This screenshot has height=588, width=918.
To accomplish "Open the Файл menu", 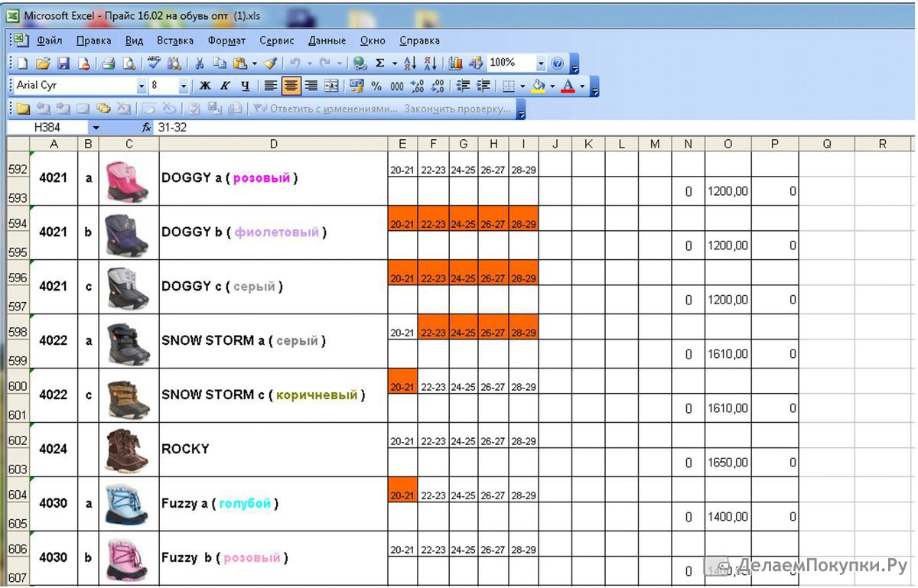I will (49, 41).
